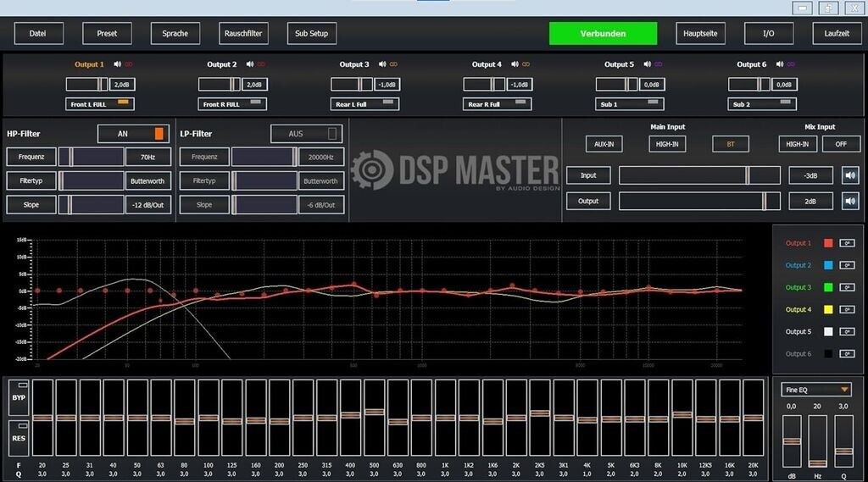Enable the LP-Filter AUS switch
The image size is (868, 482).
pos(306,134)
